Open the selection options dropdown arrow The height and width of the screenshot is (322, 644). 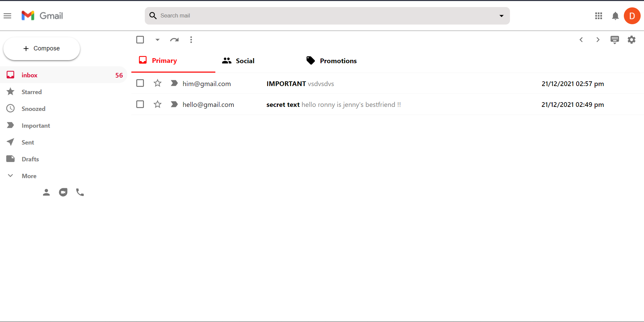coord(157,40)
